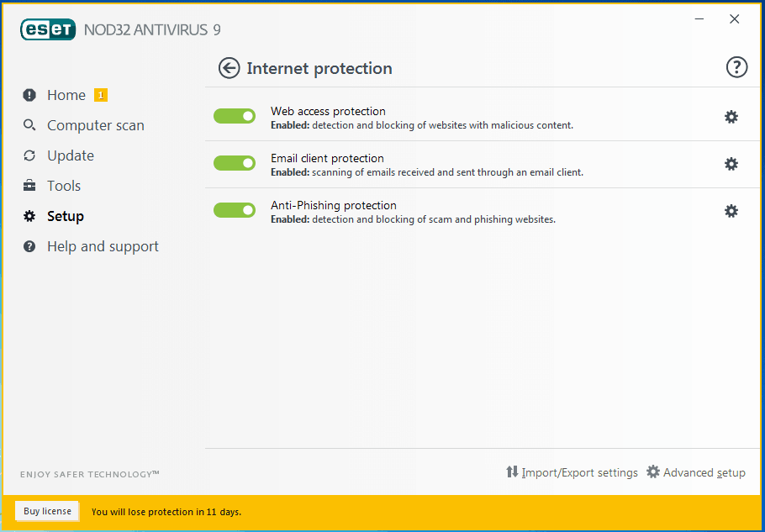The height and width of the screenshot is (532, 765).
Task: Click the Buy license button
Action: [47, 511]
